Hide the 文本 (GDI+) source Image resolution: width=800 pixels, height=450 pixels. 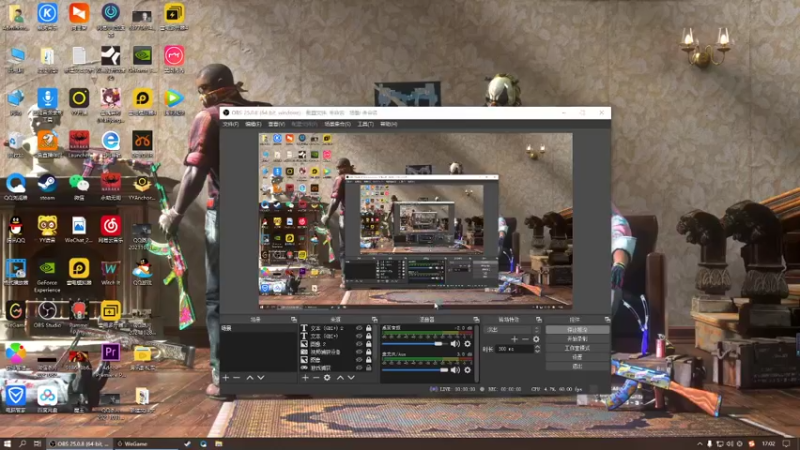(359, 336)
